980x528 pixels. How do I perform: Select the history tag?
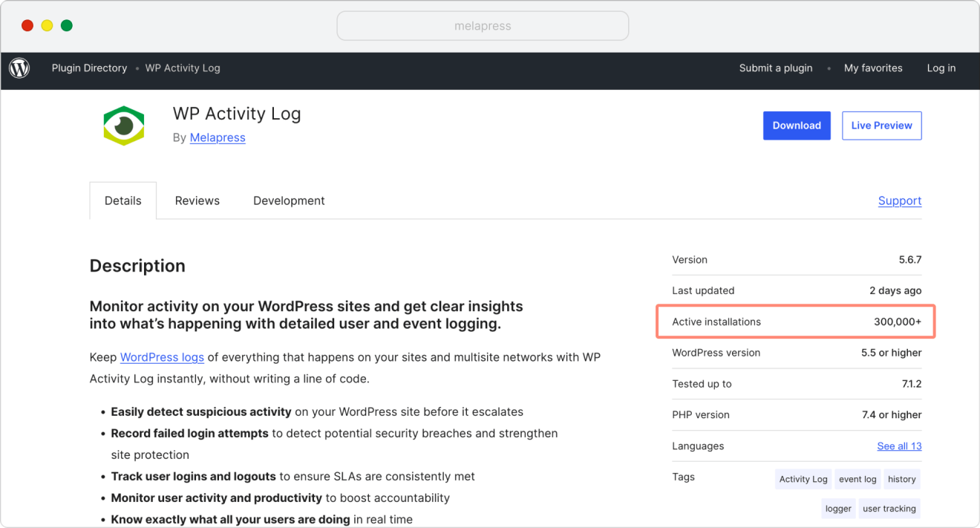(x=902, y=479)
